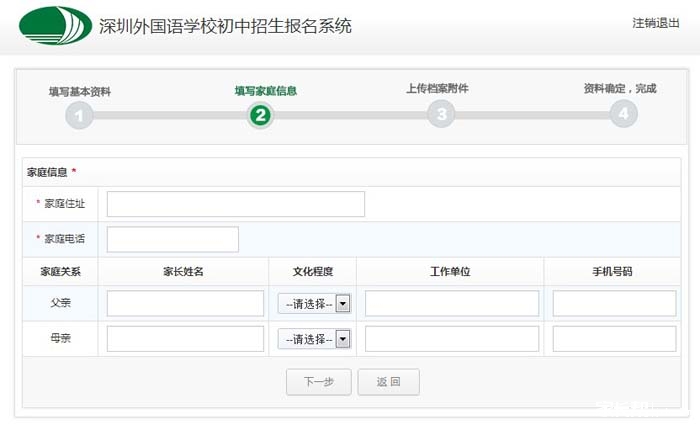Select the 上传档案附件 step label

tap(437, 89)
